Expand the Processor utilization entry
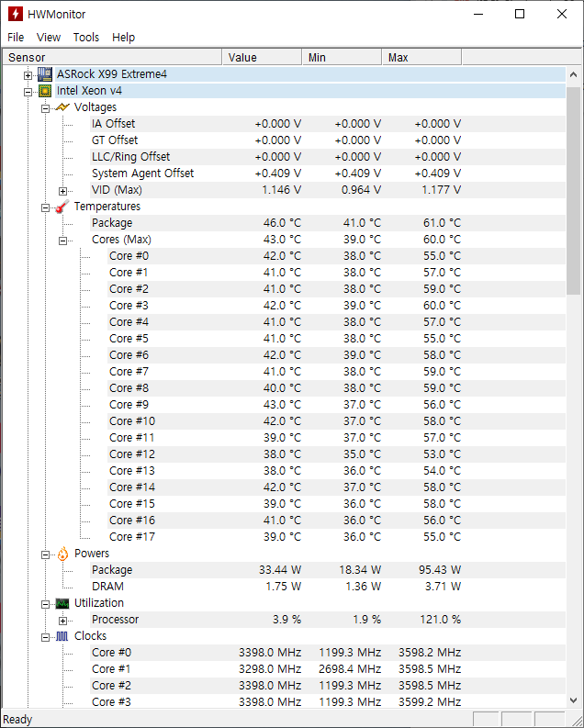The height and width of the screenshot is (728, 584). [x=63, y=621]
